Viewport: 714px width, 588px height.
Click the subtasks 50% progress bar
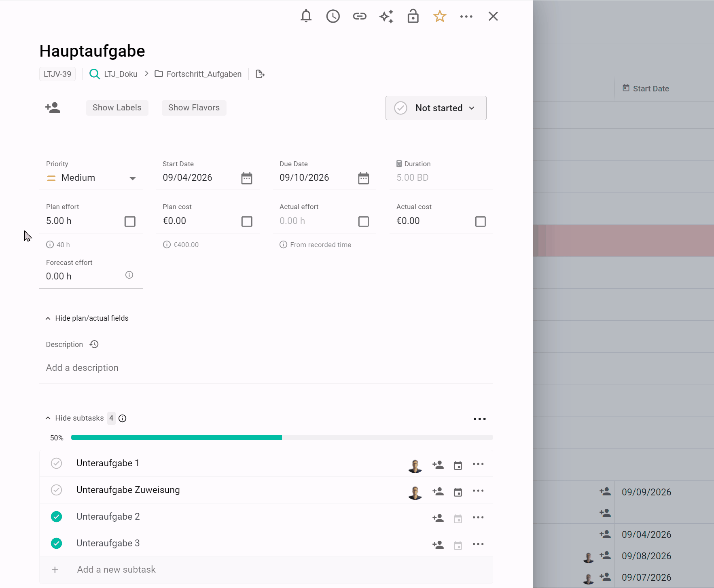point(282,438)
